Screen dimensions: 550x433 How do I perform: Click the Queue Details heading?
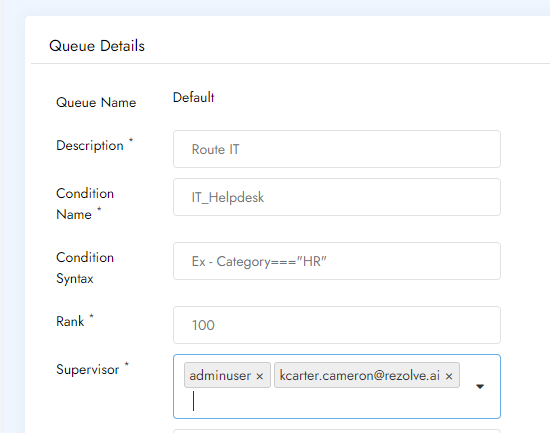[97, 46]
